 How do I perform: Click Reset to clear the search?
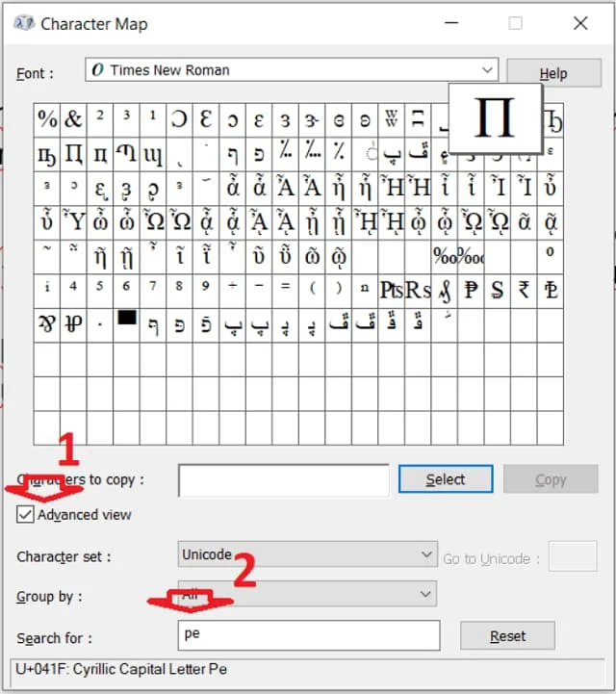coord(507,635)
